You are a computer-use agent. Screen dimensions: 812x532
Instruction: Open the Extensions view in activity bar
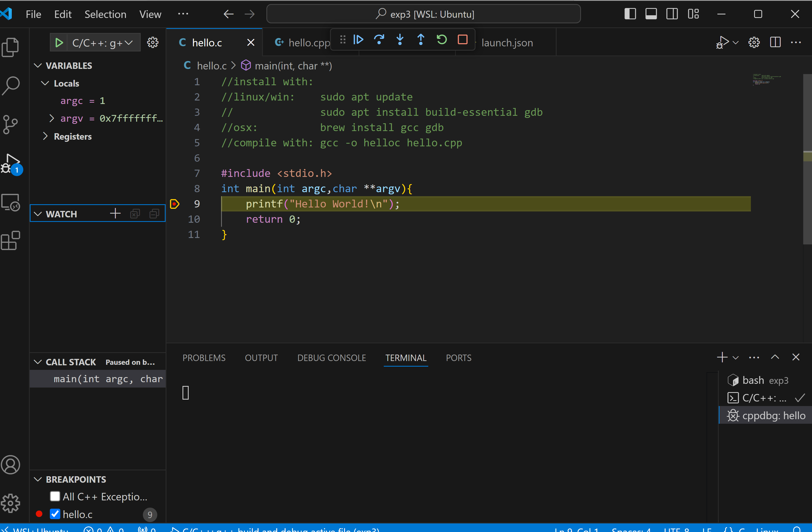tap(10, 241)
